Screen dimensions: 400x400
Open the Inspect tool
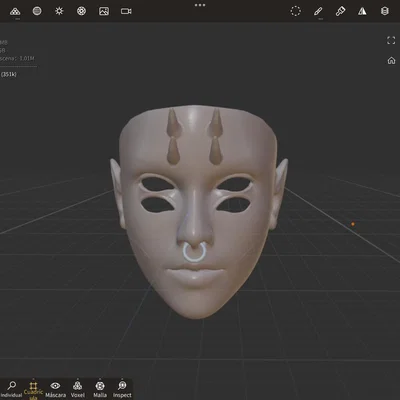[x=122, y=389]
